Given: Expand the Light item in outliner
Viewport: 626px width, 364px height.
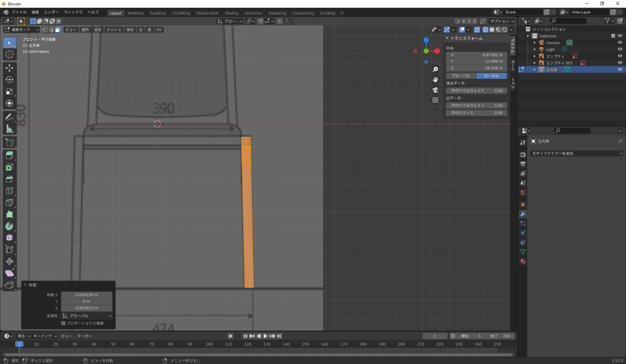Looking at the screenshot, I should 534,50.
